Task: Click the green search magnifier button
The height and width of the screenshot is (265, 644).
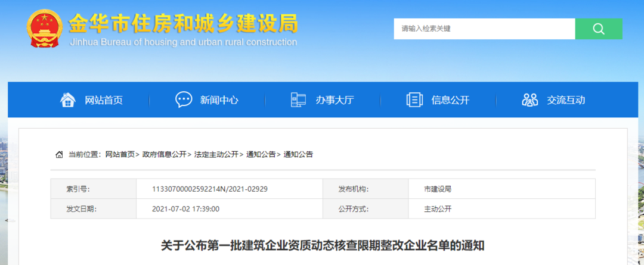Action: click(598, 29)
